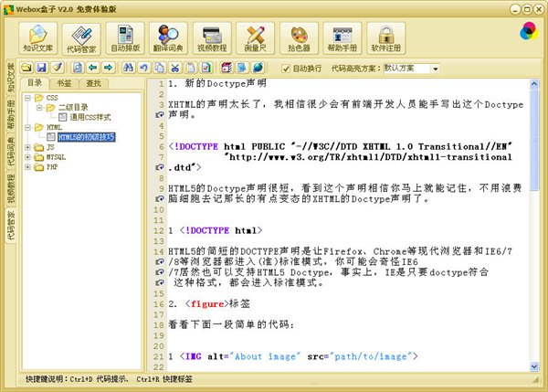Click the vertical scrollbar thumb in editor
The image size is (548, 392).
[534, 140]
